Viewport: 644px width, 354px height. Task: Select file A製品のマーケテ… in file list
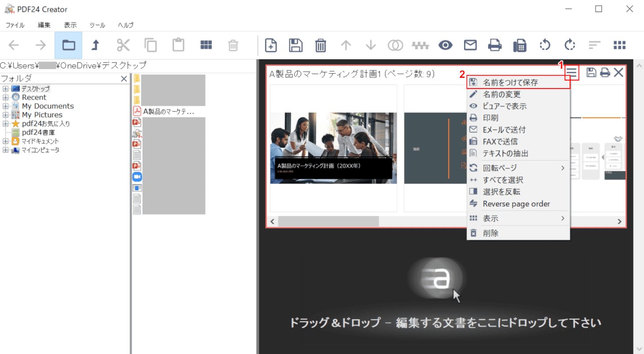pos(164,112)
